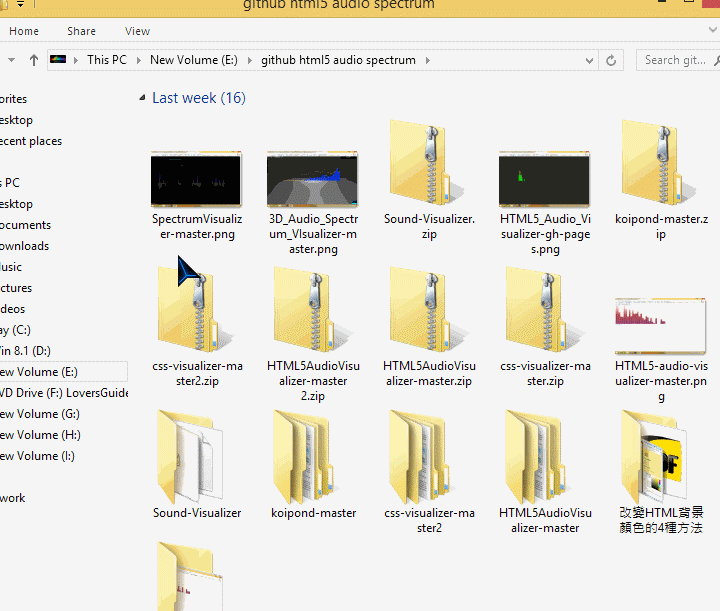Refresh the current folder view
This screenshot has height=611, width=720.
(x=611, y=60)
